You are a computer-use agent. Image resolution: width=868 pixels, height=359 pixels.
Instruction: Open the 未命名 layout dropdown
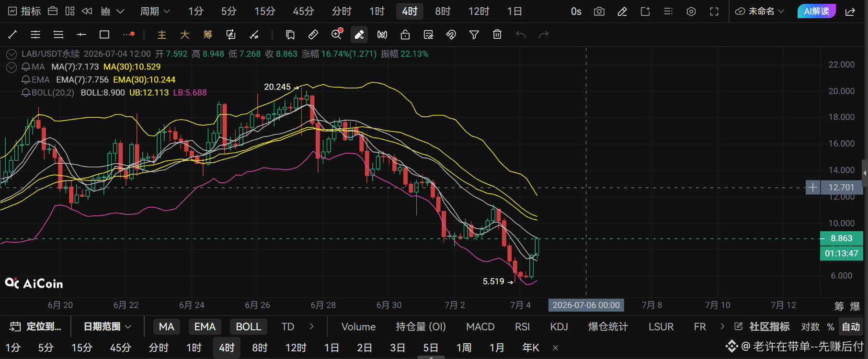coord(760,11)
